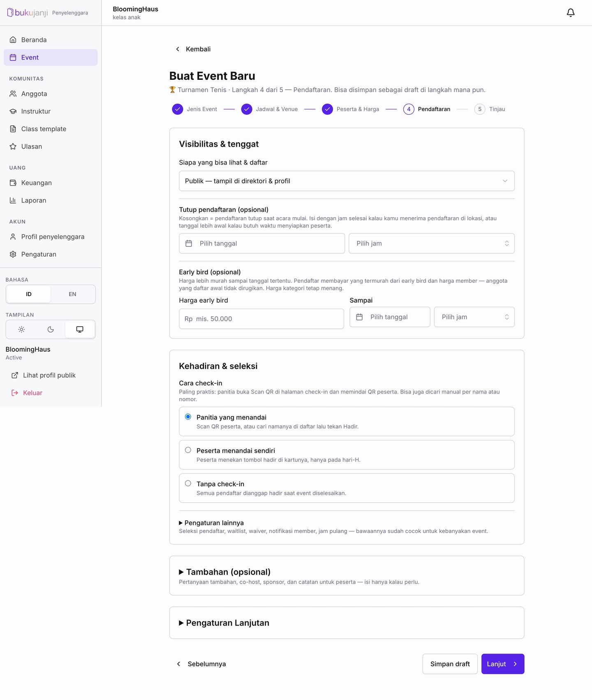Select system theme monitor icon

click(x=80, y=329)
